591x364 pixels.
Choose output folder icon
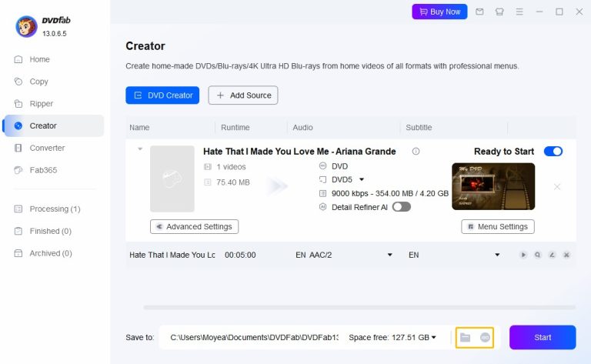[465, 338]
